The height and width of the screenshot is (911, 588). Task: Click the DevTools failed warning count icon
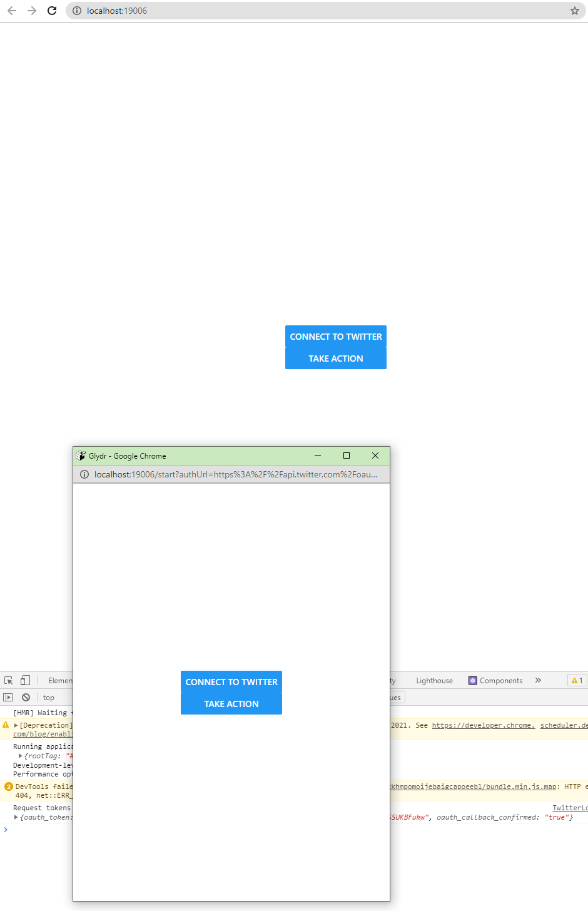coord(9,786)
